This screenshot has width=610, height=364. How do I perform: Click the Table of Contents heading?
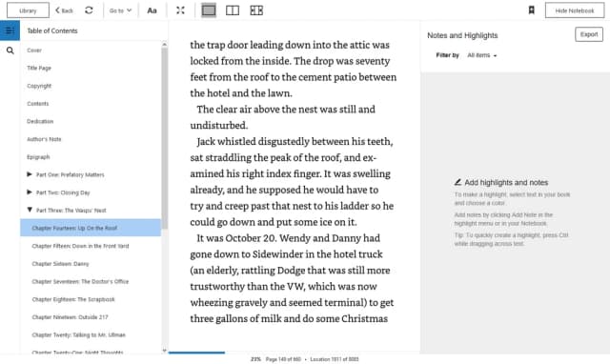52,31
